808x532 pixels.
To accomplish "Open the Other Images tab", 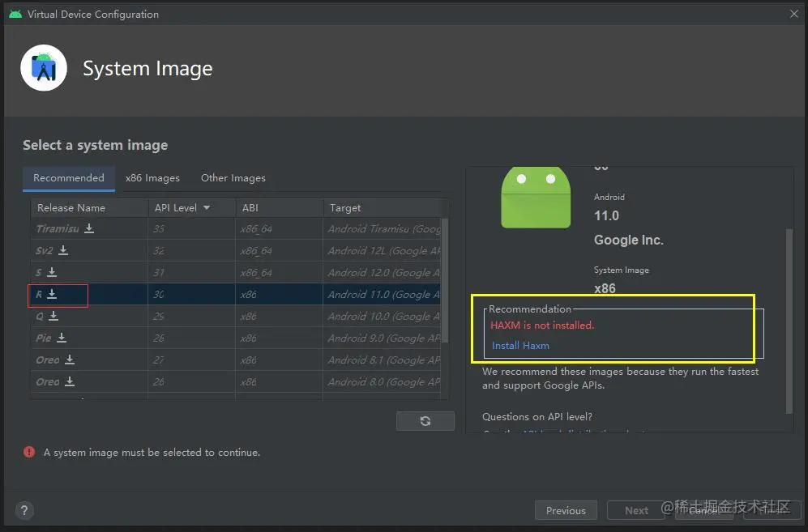I will point(233,178).
